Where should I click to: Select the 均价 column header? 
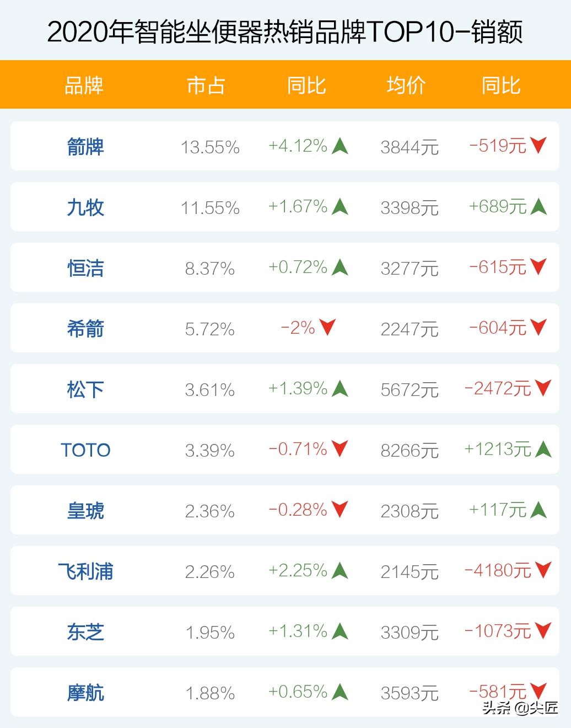(x=406, y=85)
